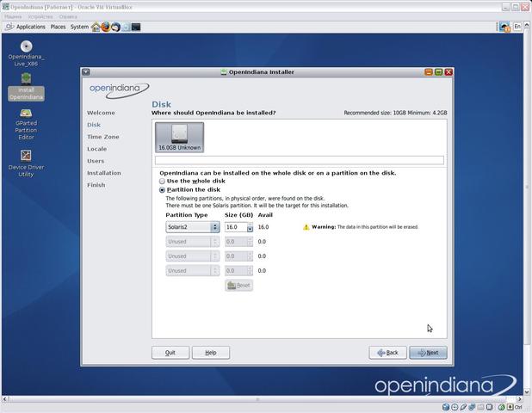Click Welcome step in installer sidebar
Viewport: 532px width, 413px height.
[x=101, y=113]
